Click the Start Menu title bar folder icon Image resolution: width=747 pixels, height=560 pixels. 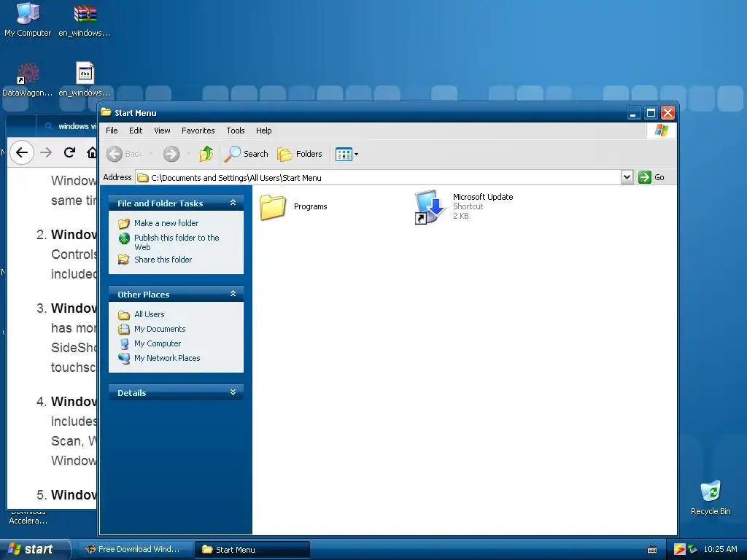(106, 112)
